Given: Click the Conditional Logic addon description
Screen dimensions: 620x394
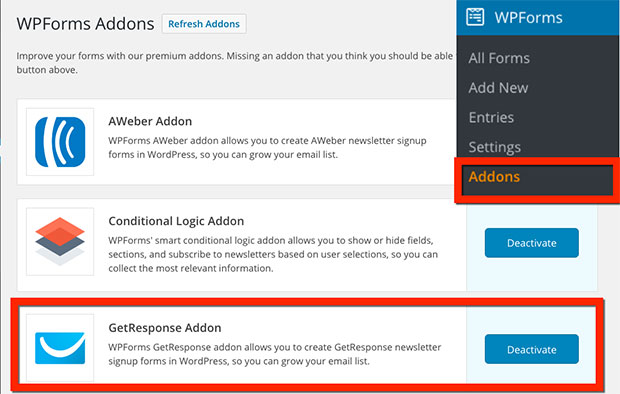Looking at the screenshot, I should click(x=273, y=254).
